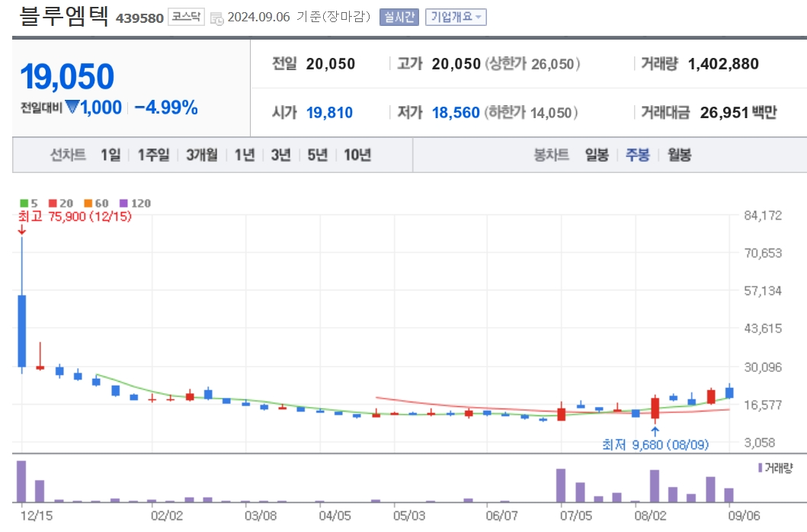This screenshot has height=532, width=807.
Task: Click the 최고 75,900 (12/15) high label
Action: (75, 216)
